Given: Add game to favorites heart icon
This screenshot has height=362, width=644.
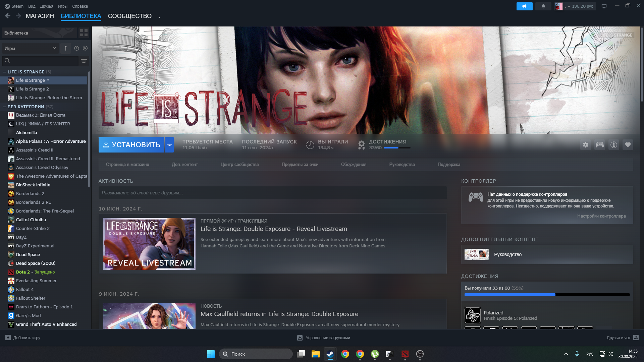Looking at the screenshot, I should [x=628, y=145].
